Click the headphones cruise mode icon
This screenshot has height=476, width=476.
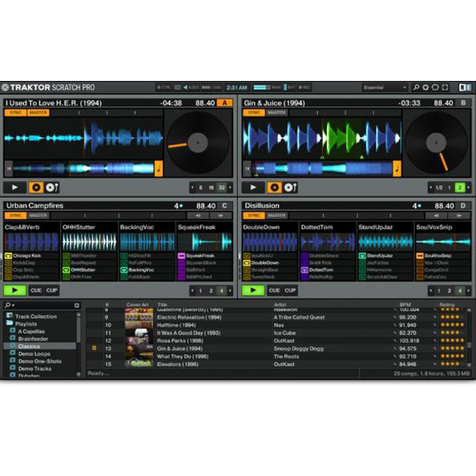tap(436, 87)
